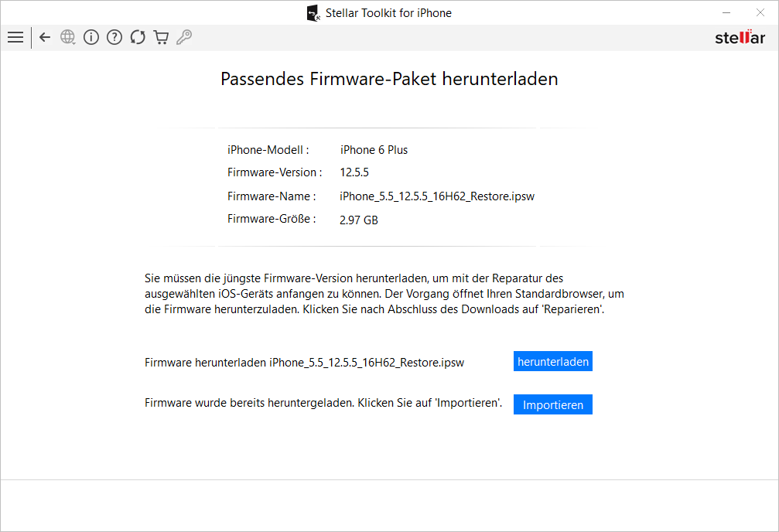Open the language globe dropdown

[68, 37]
